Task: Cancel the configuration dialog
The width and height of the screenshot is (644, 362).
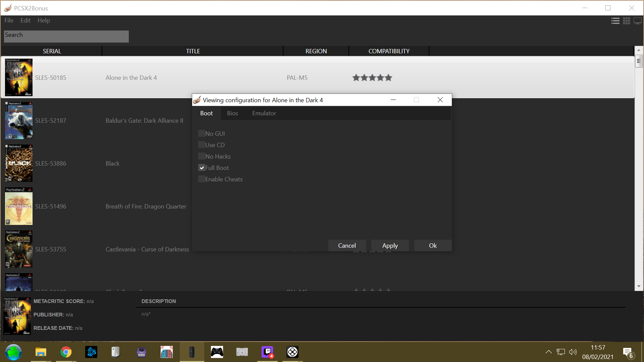Action: point(347,245)
